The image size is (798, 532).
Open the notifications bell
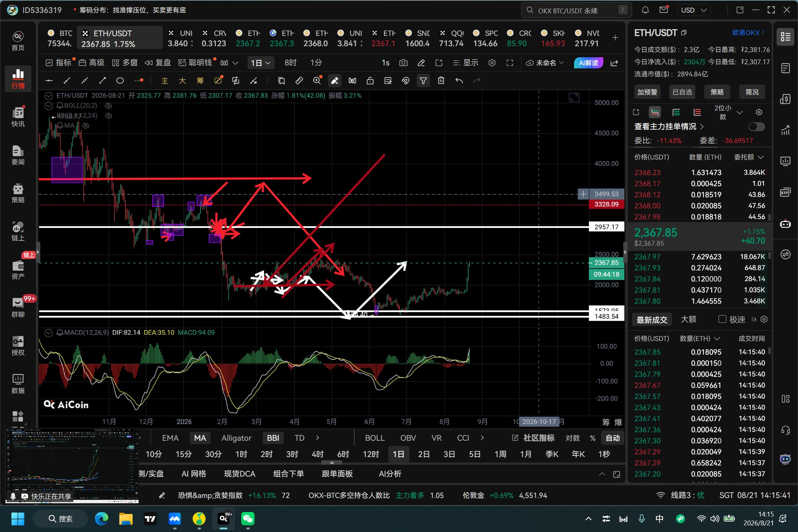(645, 10)
